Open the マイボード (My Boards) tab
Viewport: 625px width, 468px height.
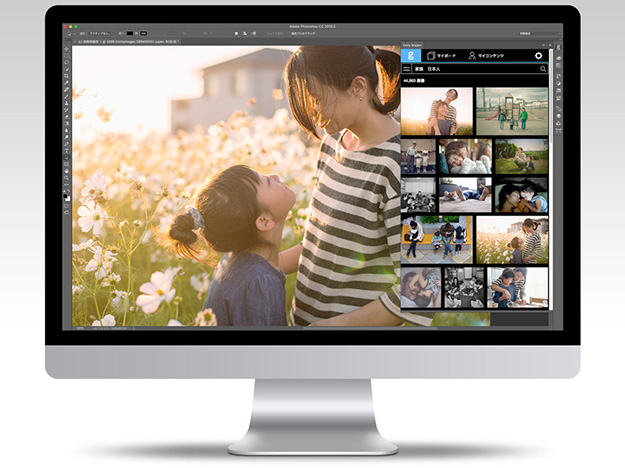tap(439, 56)
